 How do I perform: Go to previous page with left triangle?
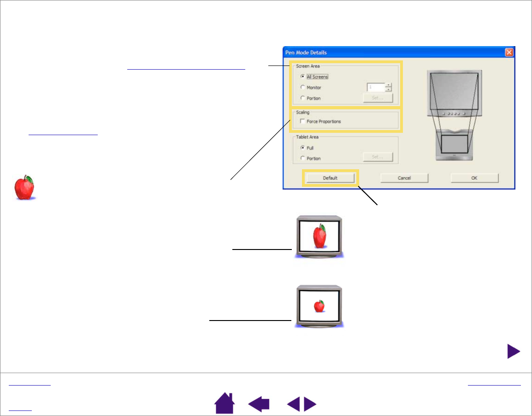pos(294,404)
